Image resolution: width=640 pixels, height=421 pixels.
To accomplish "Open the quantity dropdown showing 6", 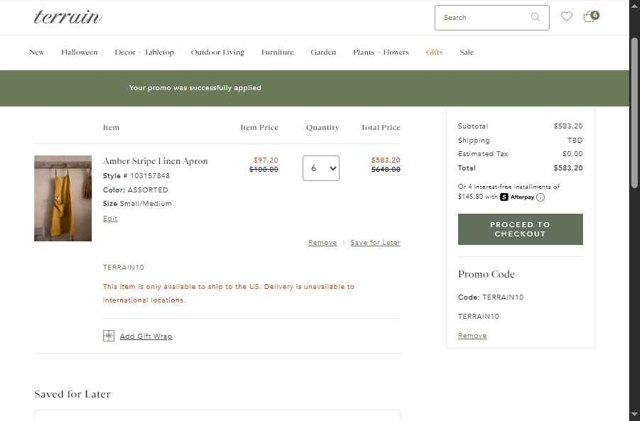I will tap(321, 168).
